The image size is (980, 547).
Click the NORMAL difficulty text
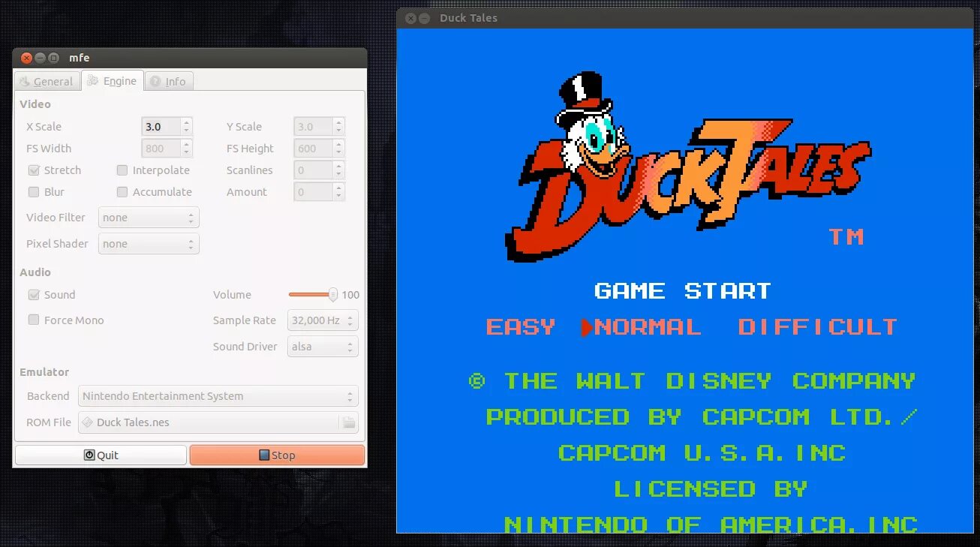pyautogui.click(x=648, y=327)
